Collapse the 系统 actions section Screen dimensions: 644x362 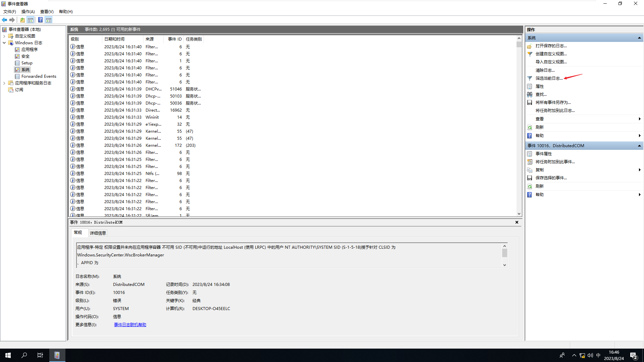click(639, 38)
